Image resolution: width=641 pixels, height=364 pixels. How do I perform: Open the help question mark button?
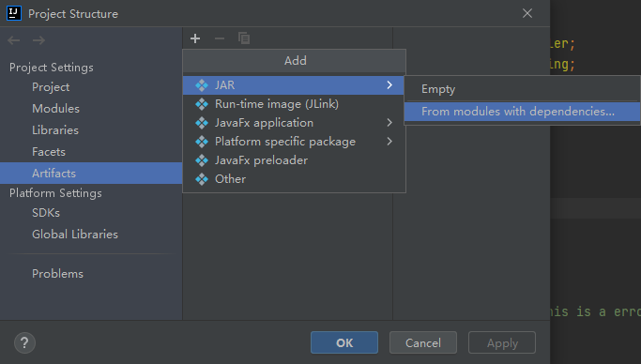point(24,342)
